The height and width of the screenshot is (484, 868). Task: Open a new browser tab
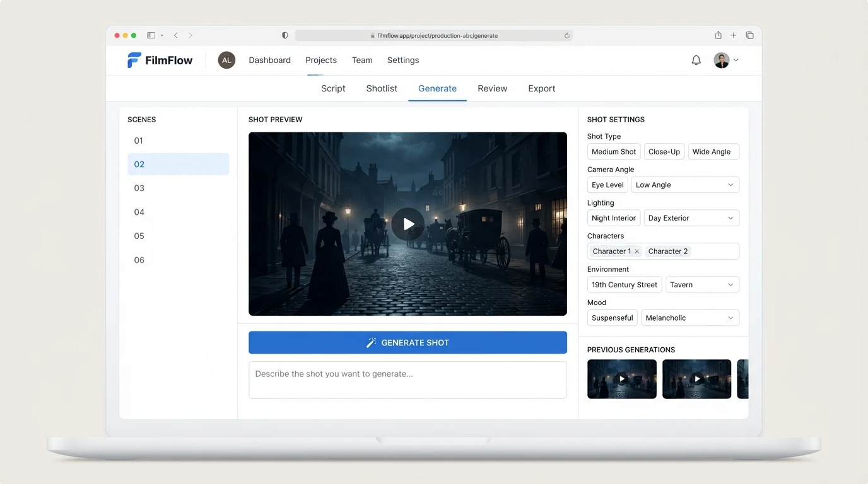(x=734, y=36)
